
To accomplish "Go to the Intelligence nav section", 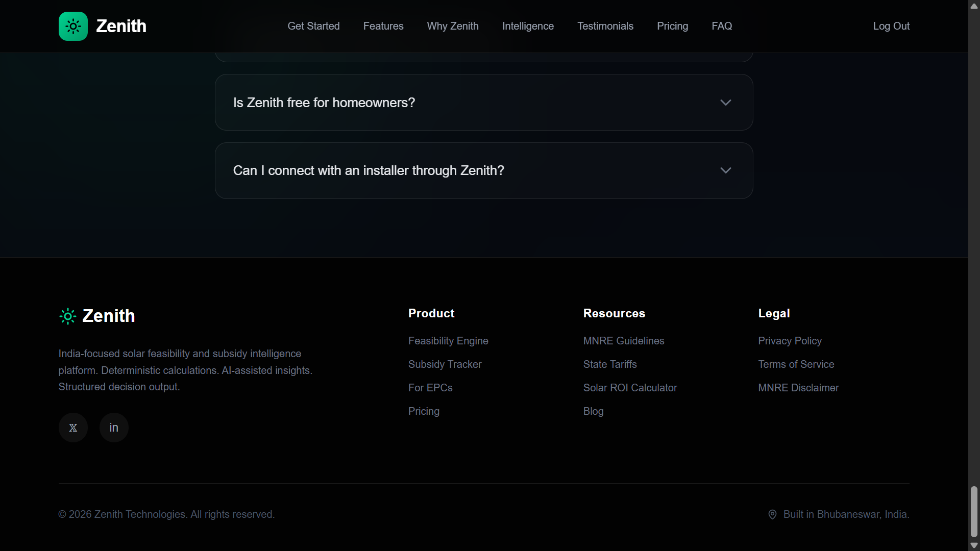I will [528, 26].
